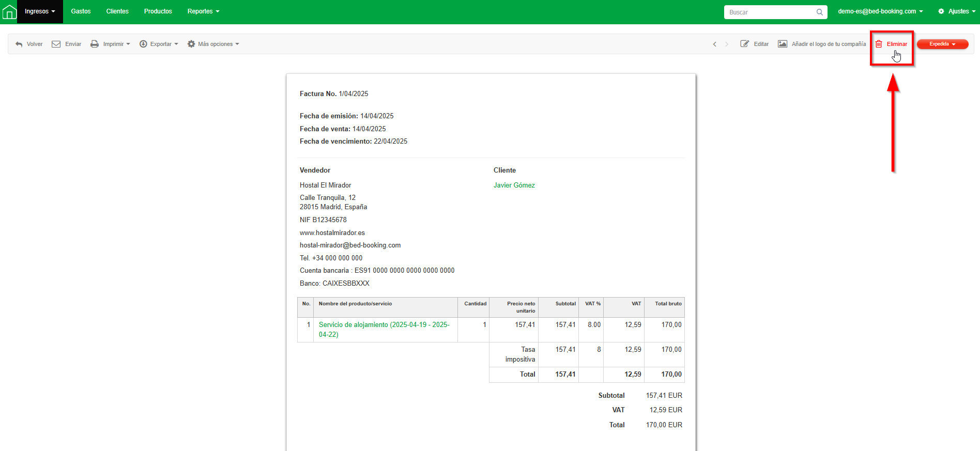Expand Más opciones dropdown
This screenshot has height=451, width=980.
pos(213,44)
